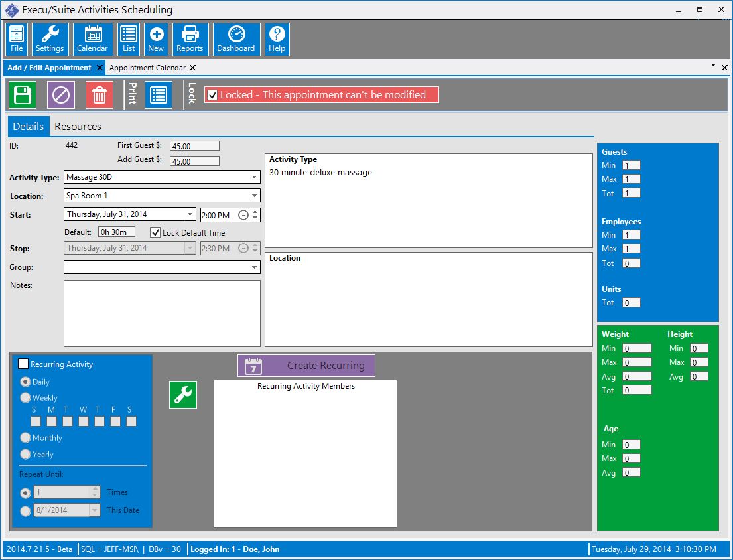Open the File toolbar button
The image size is (733, 560).
(17, 39)
